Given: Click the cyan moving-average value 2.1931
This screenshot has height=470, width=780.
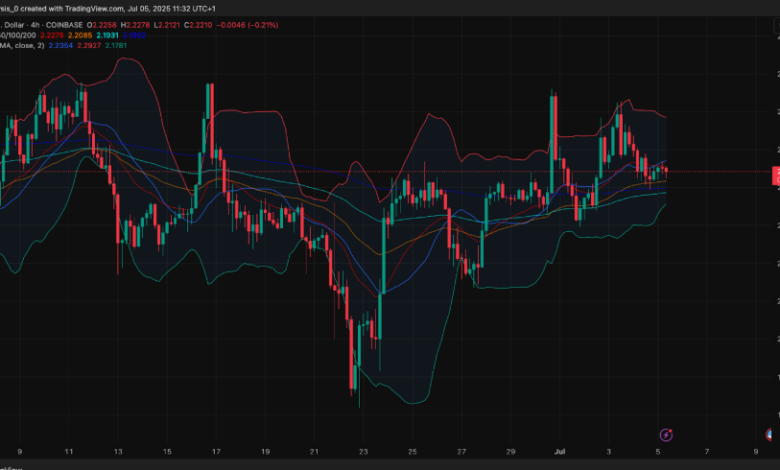Looking at the screenshot, I should (107, 35).
